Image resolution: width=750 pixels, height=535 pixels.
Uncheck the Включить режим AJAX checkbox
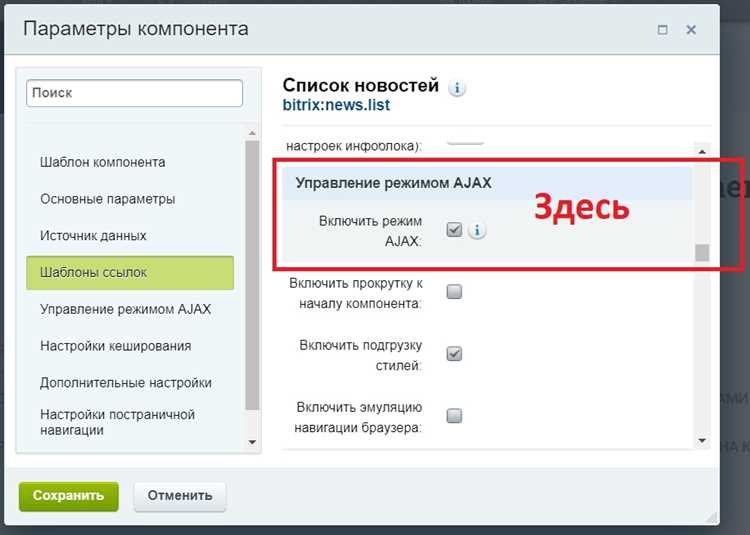click(x=454, y=229)
